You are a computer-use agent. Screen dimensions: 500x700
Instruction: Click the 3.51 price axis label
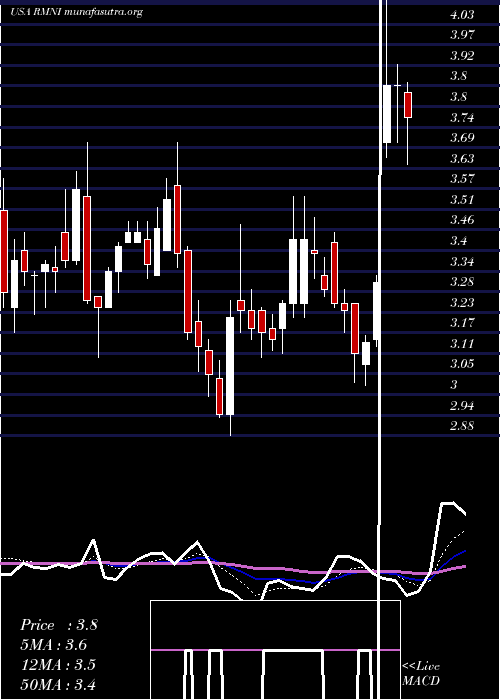pyautogui.click(x=462, y=199)
